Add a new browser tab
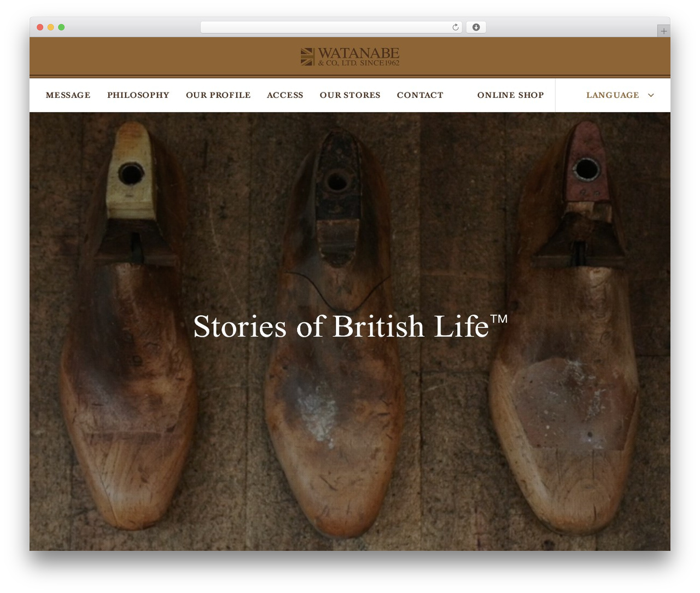 pyautogui.click(x=663, y=31)
